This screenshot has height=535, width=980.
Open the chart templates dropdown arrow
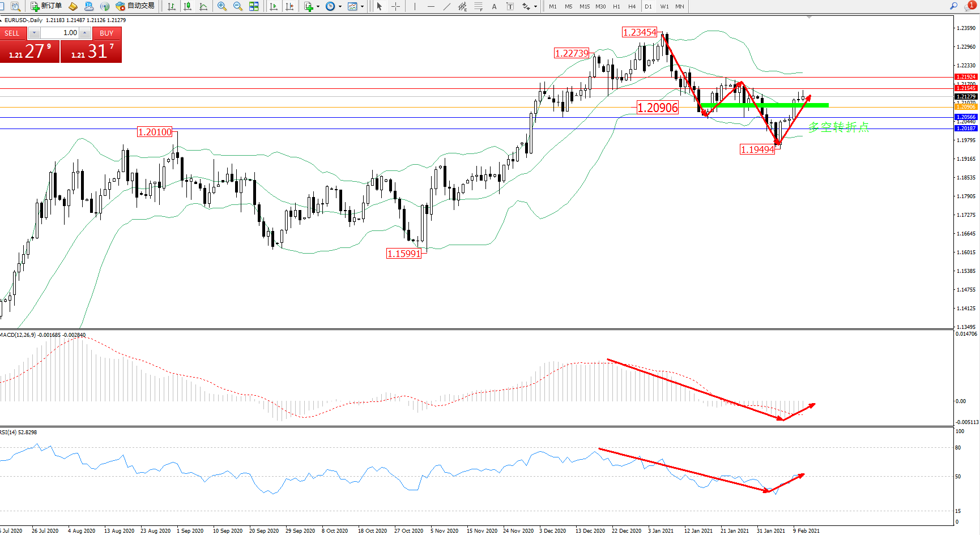click(363, 7)
